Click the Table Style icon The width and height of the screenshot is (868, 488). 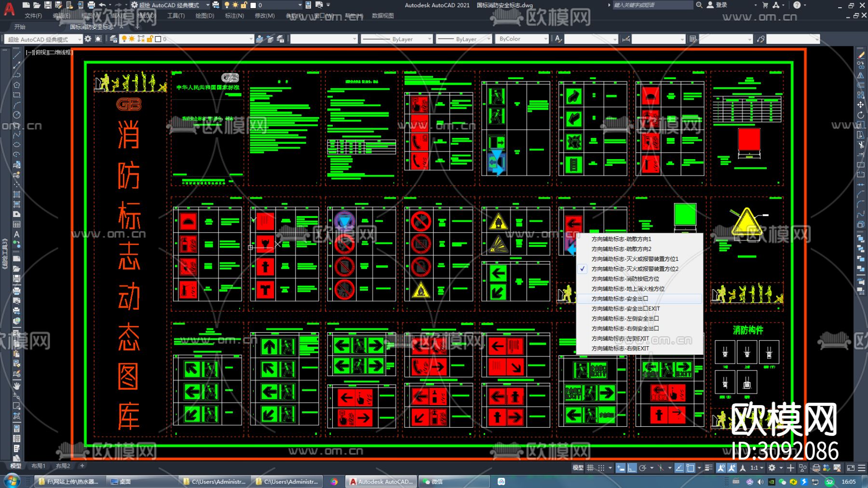(693, 39)
